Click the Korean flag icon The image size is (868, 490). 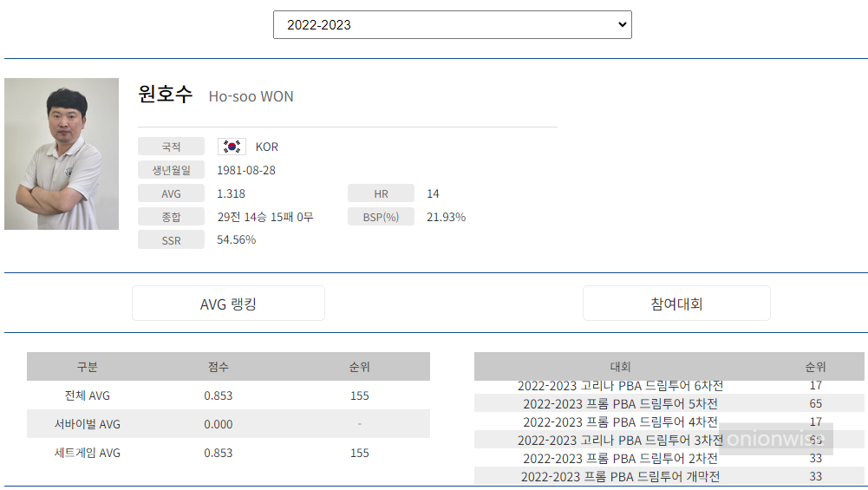tap(232, 147)
